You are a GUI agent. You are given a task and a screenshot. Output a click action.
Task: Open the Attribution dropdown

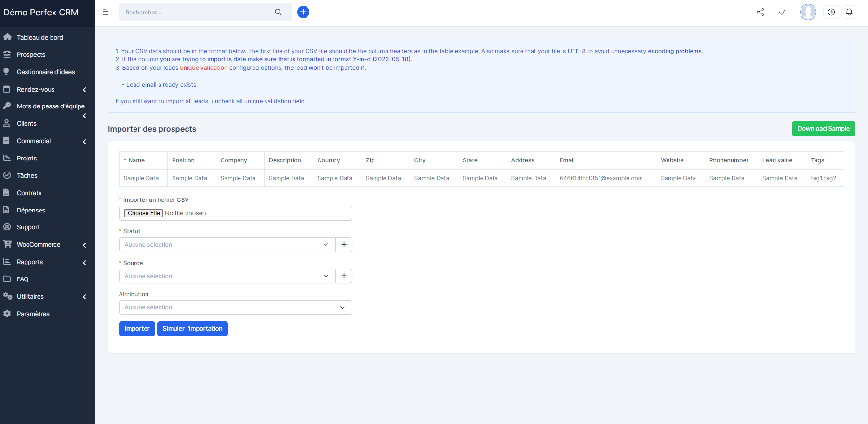(235, 307)
